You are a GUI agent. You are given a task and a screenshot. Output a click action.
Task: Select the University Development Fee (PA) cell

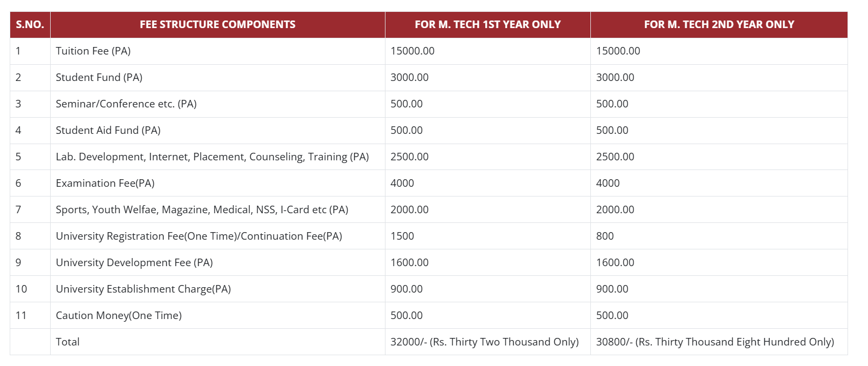click(134, 262)
